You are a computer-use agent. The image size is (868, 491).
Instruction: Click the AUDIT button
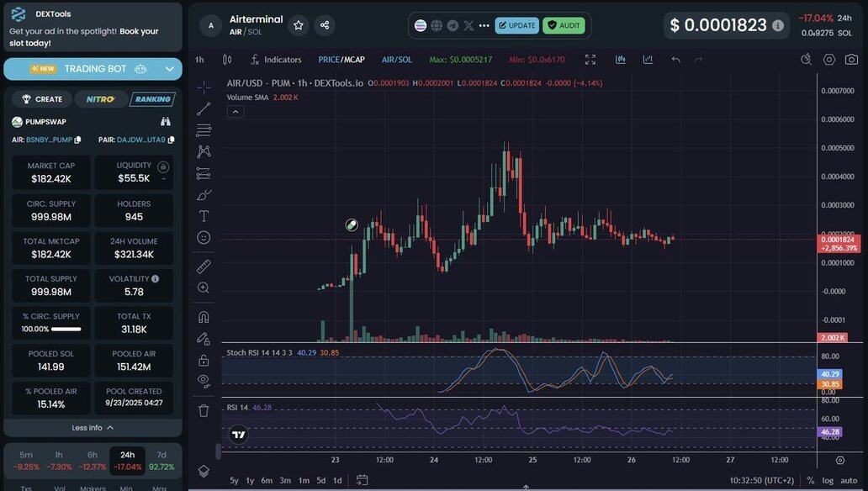(x=564, y=25)
